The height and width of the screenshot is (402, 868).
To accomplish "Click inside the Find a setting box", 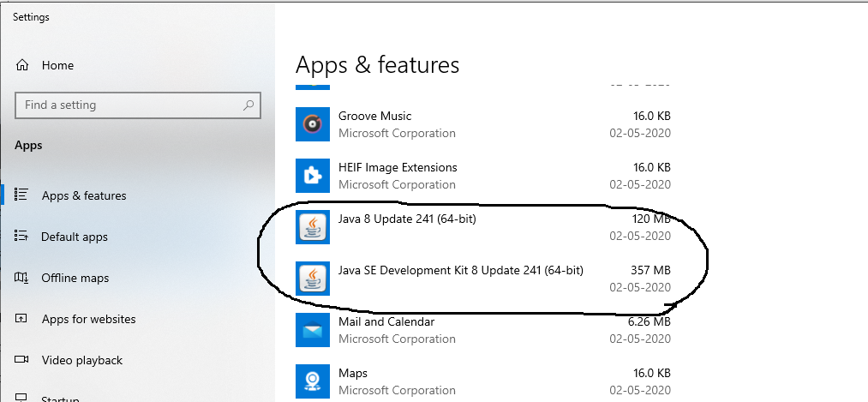I will pos(129,105).
